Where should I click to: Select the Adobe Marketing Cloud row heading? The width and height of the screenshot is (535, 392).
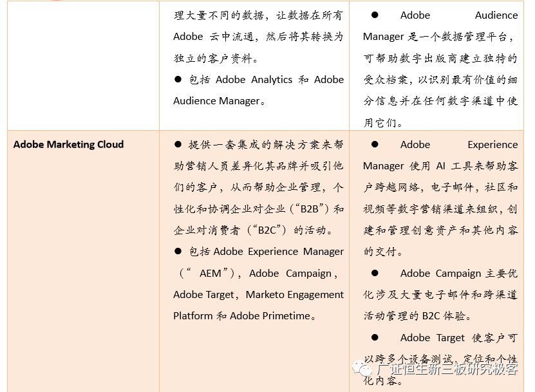(x=69, y=144)
